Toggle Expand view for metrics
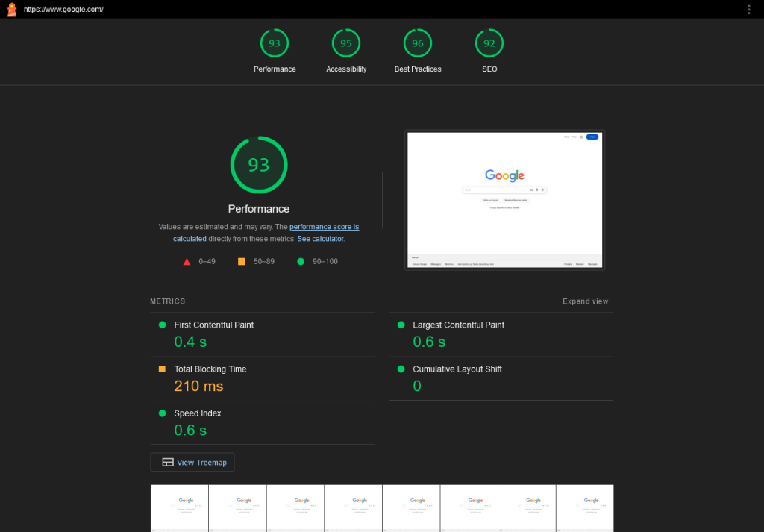This screenshot has width=764, height=532. pos(585,301)
